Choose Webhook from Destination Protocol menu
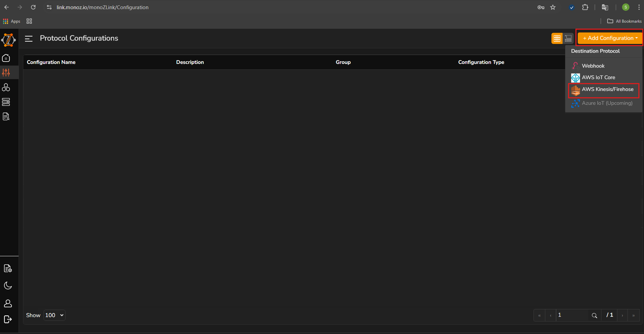 pos(593,66)
